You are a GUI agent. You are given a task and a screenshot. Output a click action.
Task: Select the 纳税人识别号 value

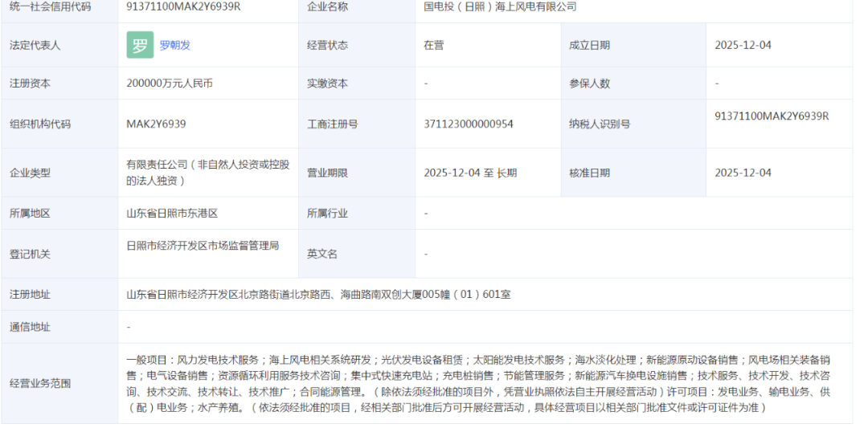(771, 116)
